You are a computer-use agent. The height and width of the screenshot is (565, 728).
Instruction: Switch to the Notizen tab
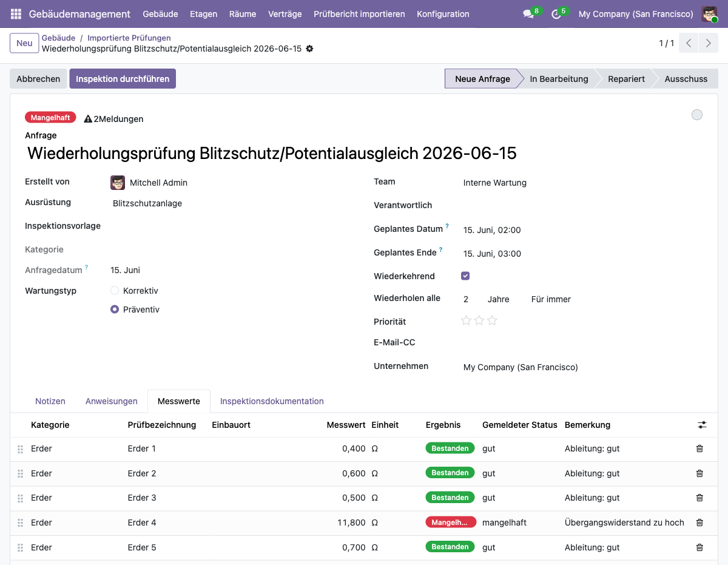click(50, 401)
